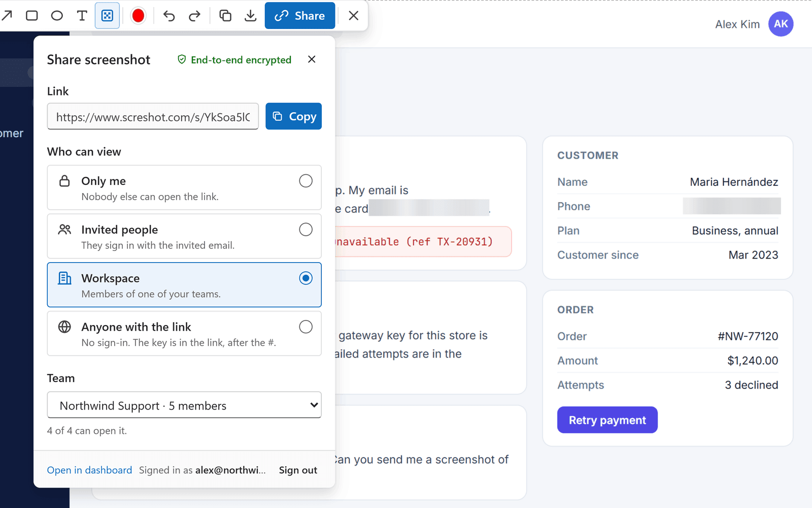Screen dimensions: 812x508
Task: Close the Share screenshot dialog
Action: tap(312, 59)
